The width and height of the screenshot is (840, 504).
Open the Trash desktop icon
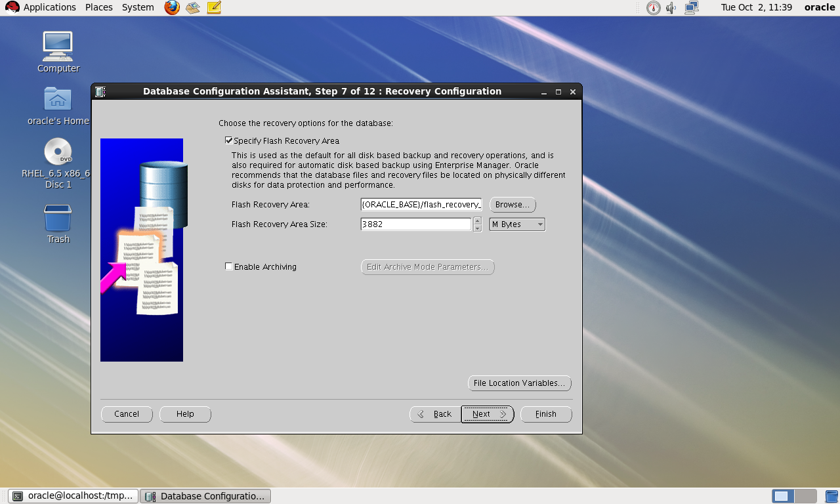(58, 217)
